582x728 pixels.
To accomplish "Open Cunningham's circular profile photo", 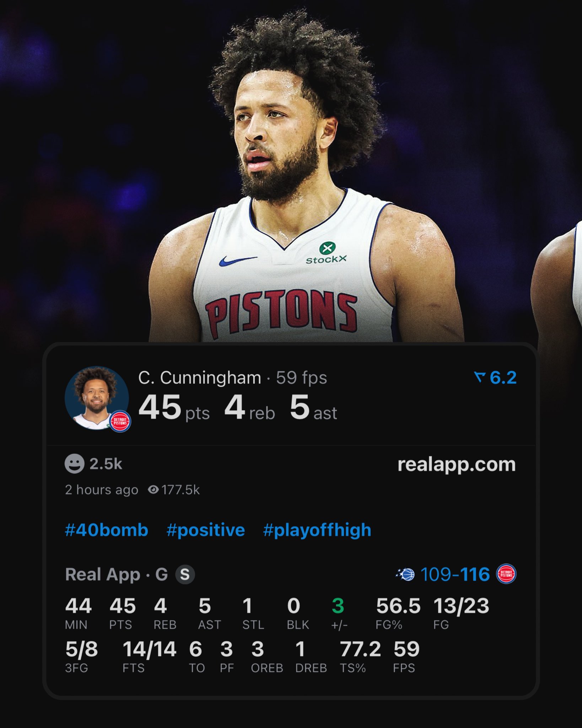I will tap(96, 398).
